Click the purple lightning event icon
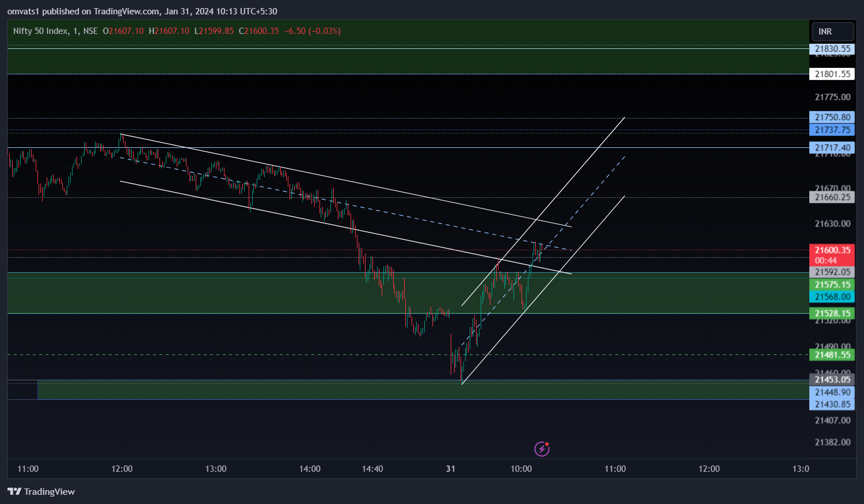Viewport: 864px width, 504px height. (x=542, y=449)
